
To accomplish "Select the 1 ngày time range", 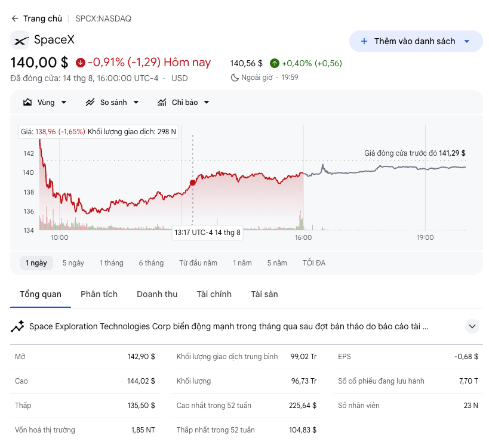I will coord(36,263).
